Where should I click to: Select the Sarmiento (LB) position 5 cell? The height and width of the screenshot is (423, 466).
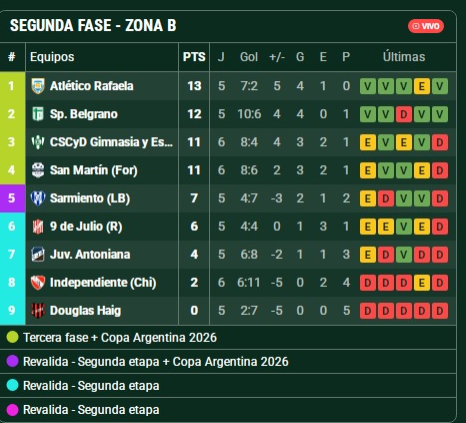(12, 198)
